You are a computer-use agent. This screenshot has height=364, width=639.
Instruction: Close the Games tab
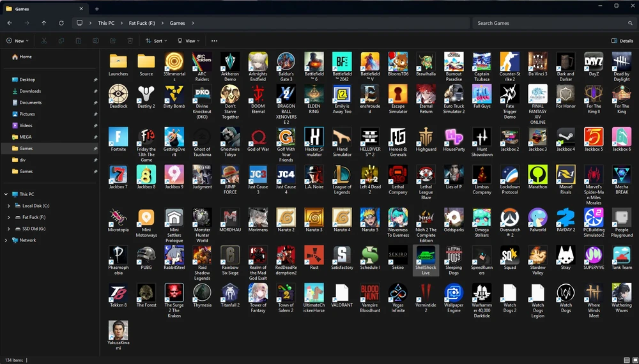[81, 8]
